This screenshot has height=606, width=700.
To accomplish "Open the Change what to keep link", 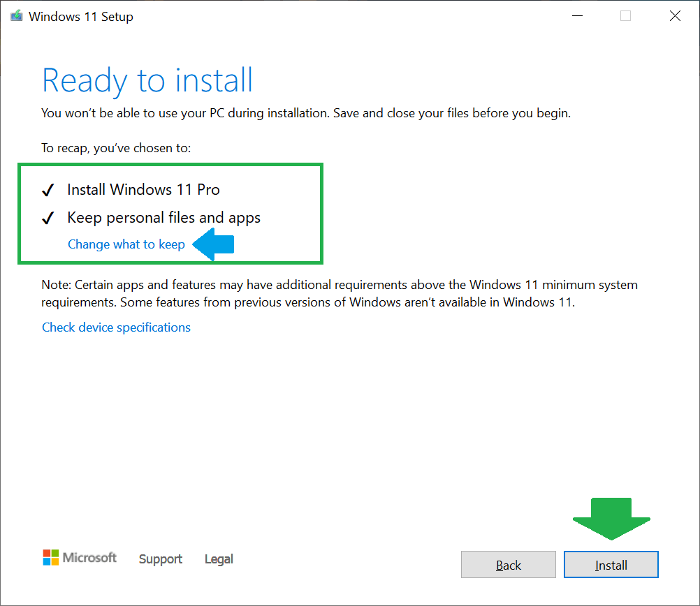I will click(x=126, y=244).
